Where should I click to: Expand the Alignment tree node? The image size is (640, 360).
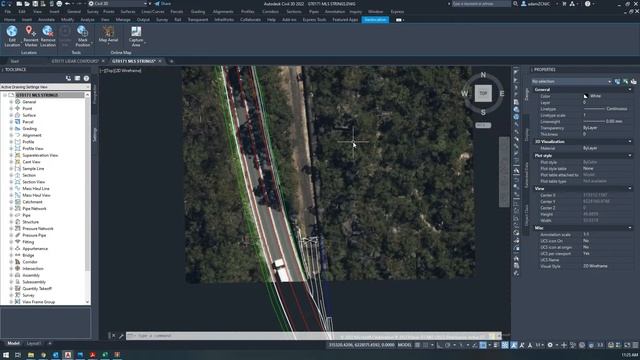coord(11,135)
